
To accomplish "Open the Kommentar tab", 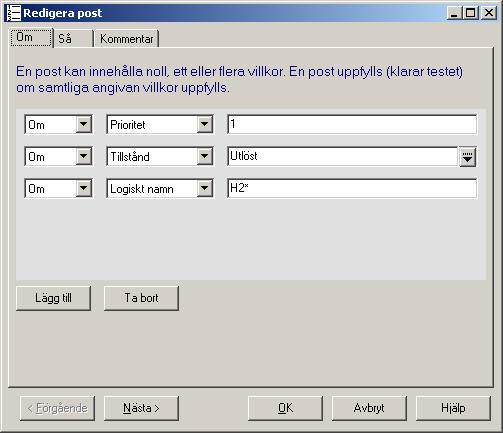I will pyautogui.click(x=127, y=39).
